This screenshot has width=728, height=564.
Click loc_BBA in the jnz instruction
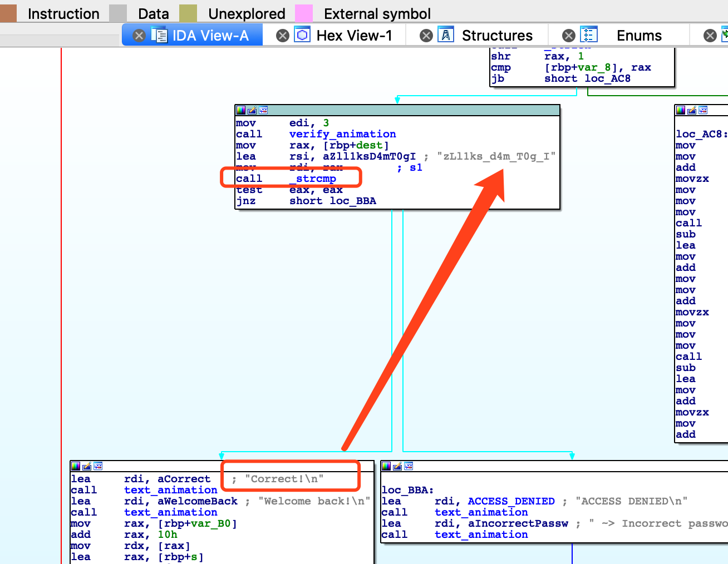[353, 201]
